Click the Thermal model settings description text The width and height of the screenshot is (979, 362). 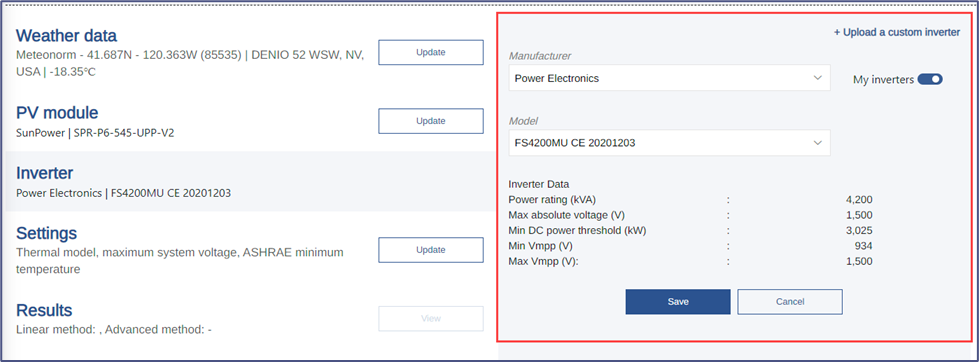coord(180,261)
